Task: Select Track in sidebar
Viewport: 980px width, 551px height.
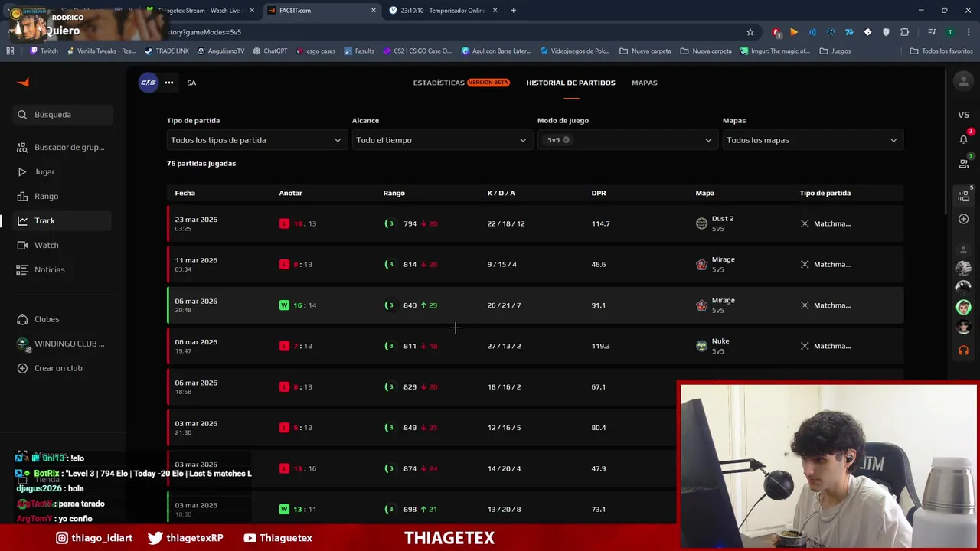Action: coord(63,220)
